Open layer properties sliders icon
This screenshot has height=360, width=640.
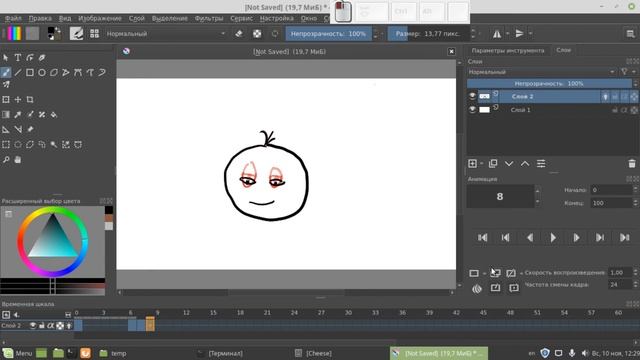(541, 164)
